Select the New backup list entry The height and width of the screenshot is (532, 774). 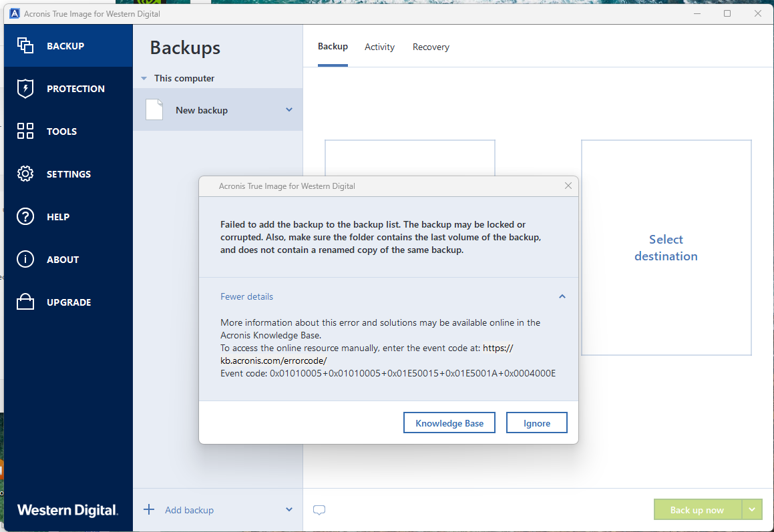click(x=218, y=109)
